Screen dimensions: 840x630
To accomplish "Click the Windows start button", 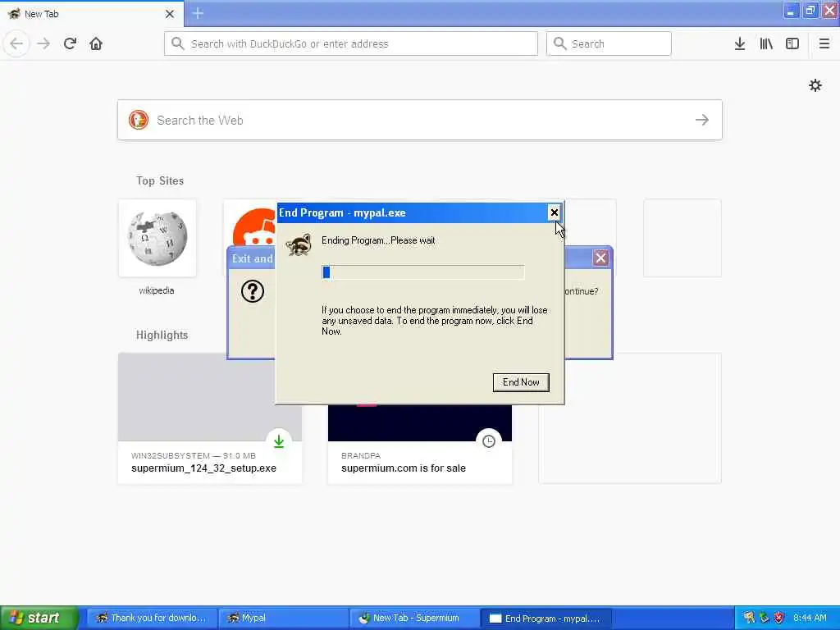I will pyautogui.click(x=39, y=618).
